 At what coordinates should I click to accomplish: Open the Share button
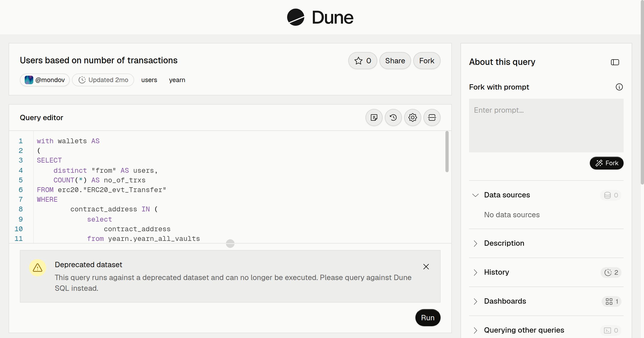pyautogui.click(x=395, y=61)
